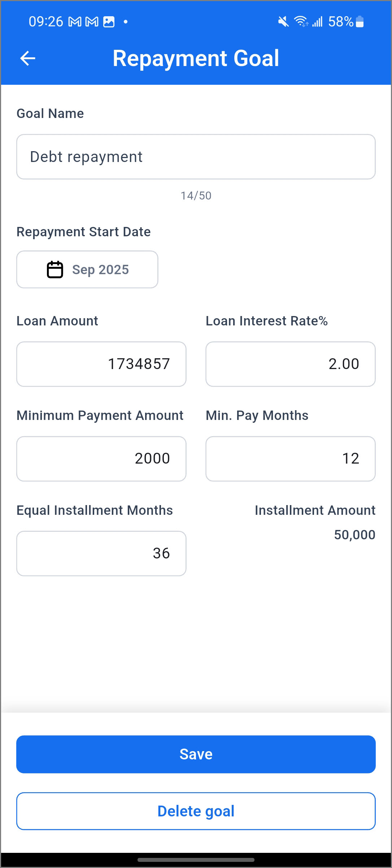Tap the home gesture bar

tap(196, 860)
